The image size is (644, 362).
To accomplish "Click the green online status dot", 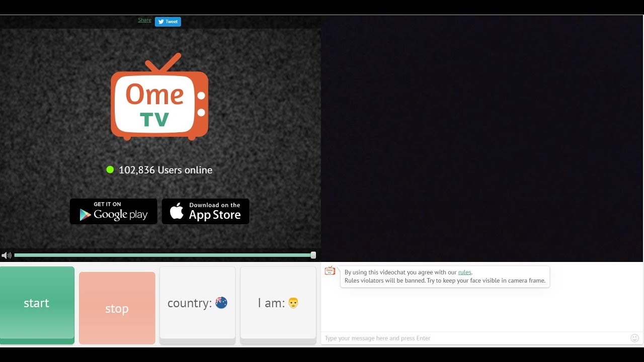I will pyautogui.click(x=110, y=170).
